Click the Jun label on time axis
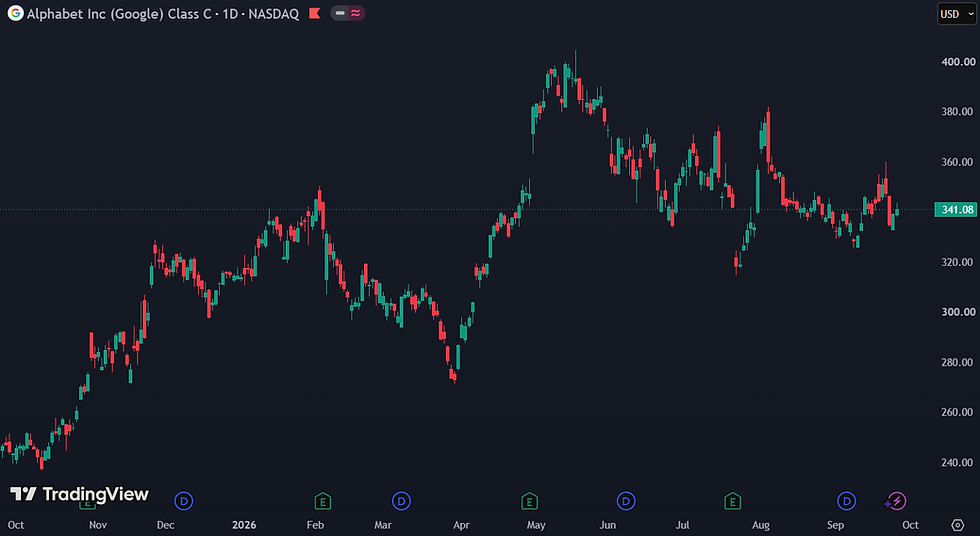The image size is (980, 536). point(608,525)
